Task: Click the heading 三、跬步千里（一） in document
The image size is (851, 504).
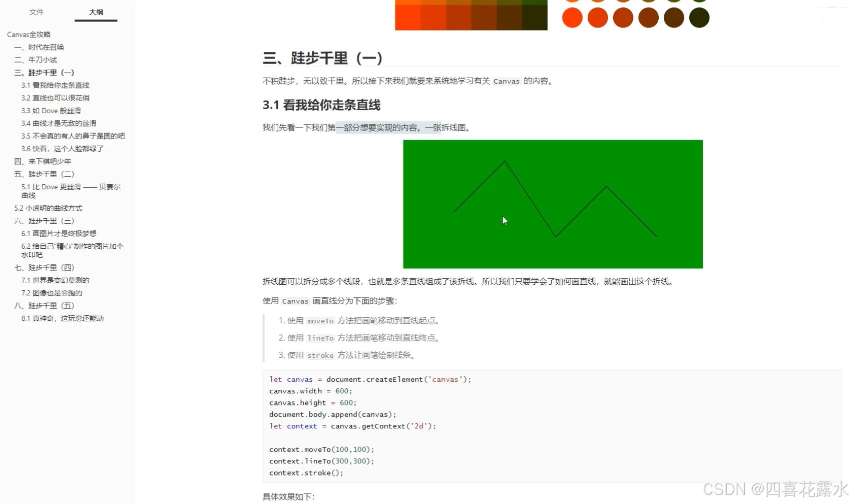Action: pyautogui.click(x=322, y=58)
